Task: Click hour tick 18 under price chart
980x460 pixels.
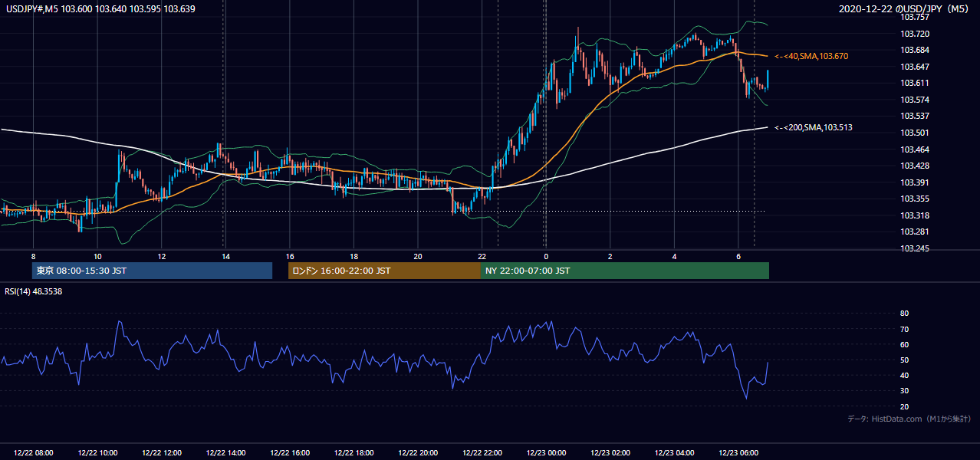Action: click(354, 256)
